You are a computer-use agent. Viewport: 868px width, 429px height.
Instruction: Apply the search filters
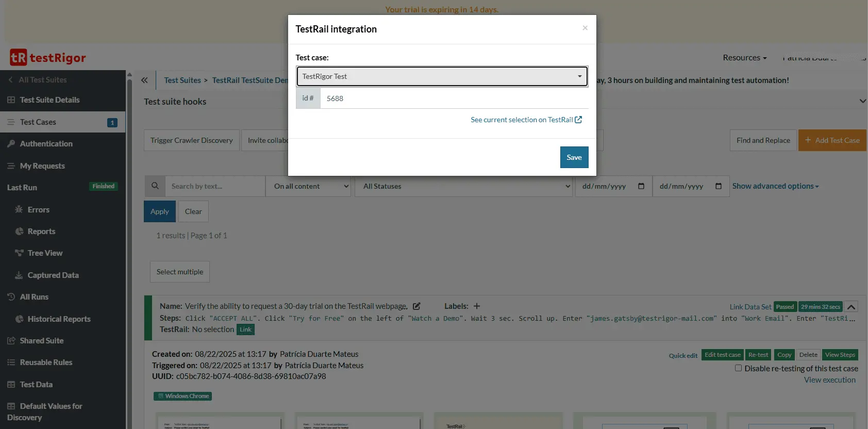tap(160, 211)
